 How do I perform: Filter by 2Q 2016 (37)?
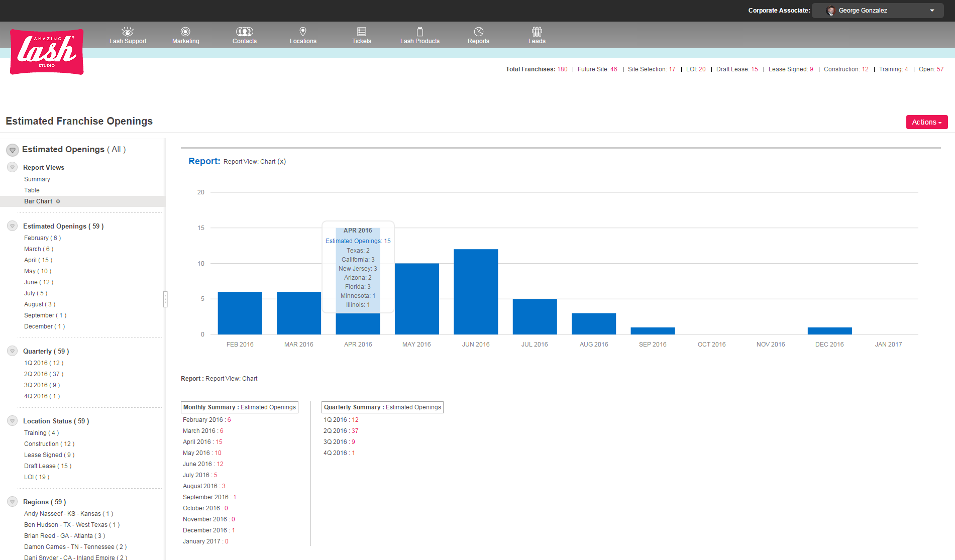tap(44, 374)
